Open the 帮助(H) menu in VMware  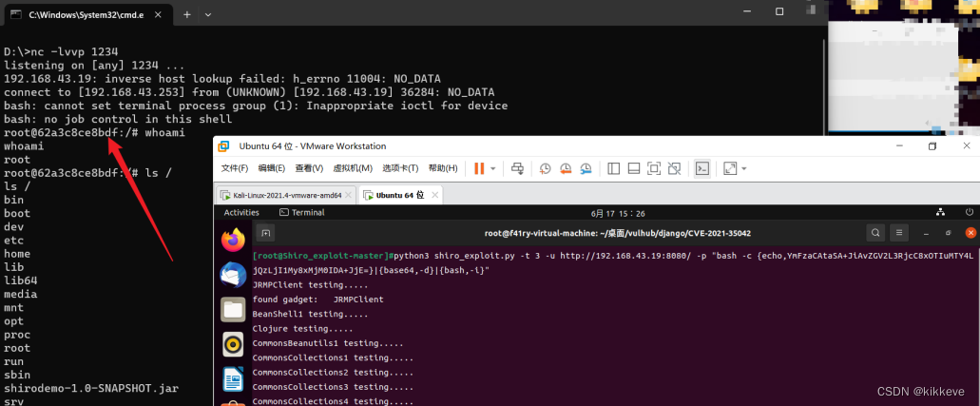point(443,168)
